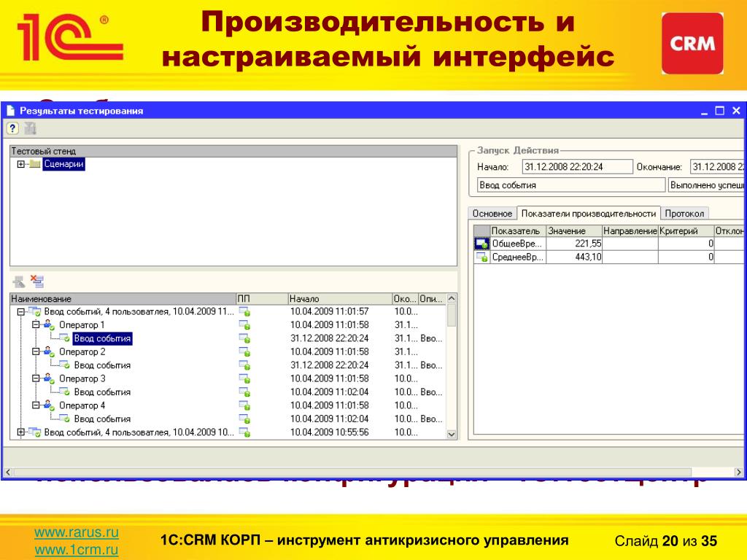Click start time 10.04.2009 11:01:57
The width and height of the screenshot is (747, 560).
tap(329, 311)
